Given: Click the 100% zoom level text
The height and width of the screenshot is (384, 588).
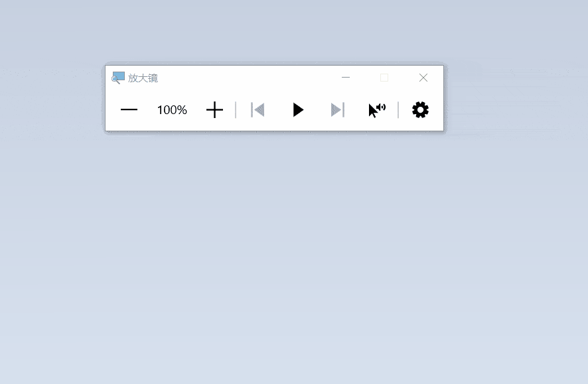Looking at the screenshot, I should 172,110.
